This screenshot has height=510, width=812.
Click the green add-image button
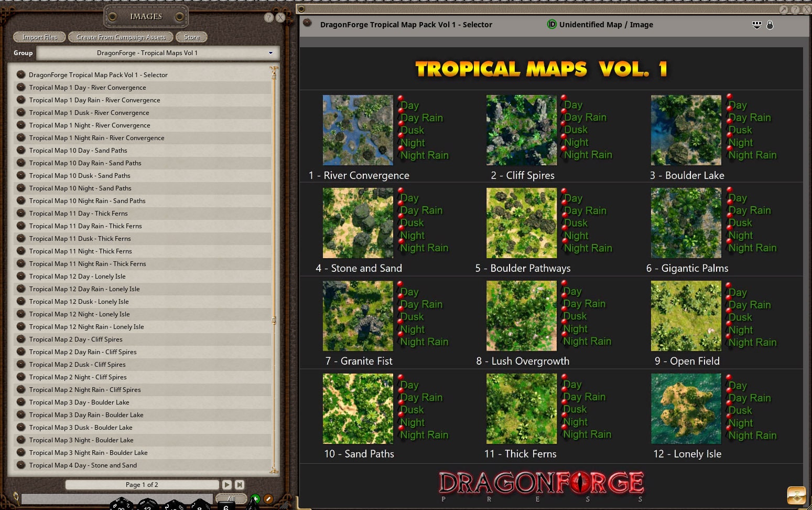coord(255,499)
